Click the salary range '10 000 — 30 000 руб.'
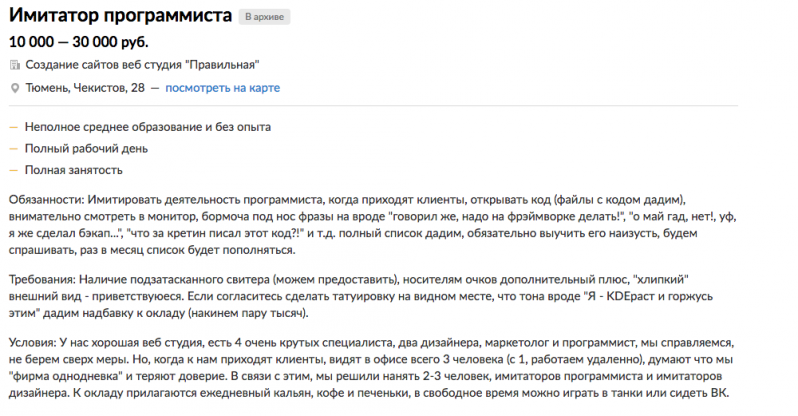 pos(78,41)
